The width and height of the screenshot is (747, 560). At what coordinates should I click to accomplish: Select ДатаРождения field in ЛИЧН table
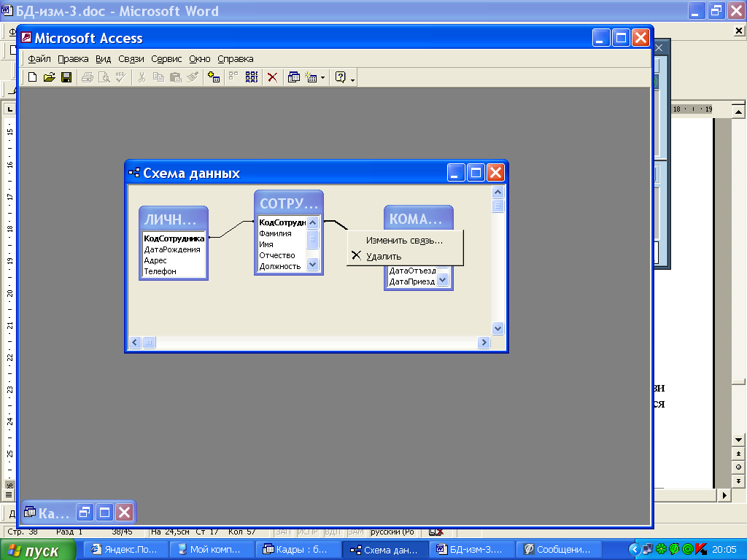tap(174, 249)
